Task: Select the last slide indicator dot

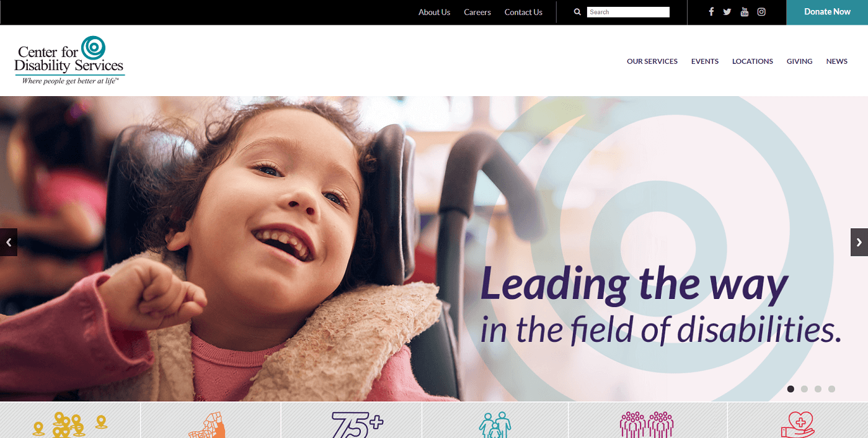Action: [831, 389]
